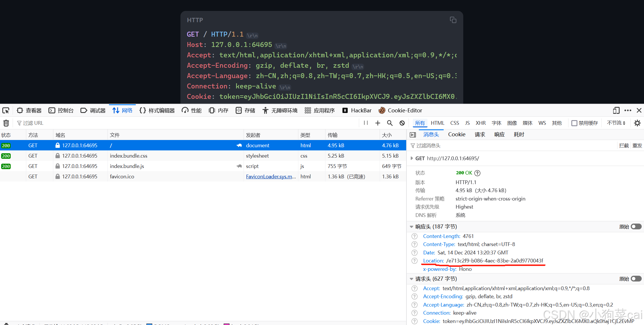Open the HackBar devtools tab
Image resolution: width=644 pixels, height=325 pixels.
click(x=357, y=110)
